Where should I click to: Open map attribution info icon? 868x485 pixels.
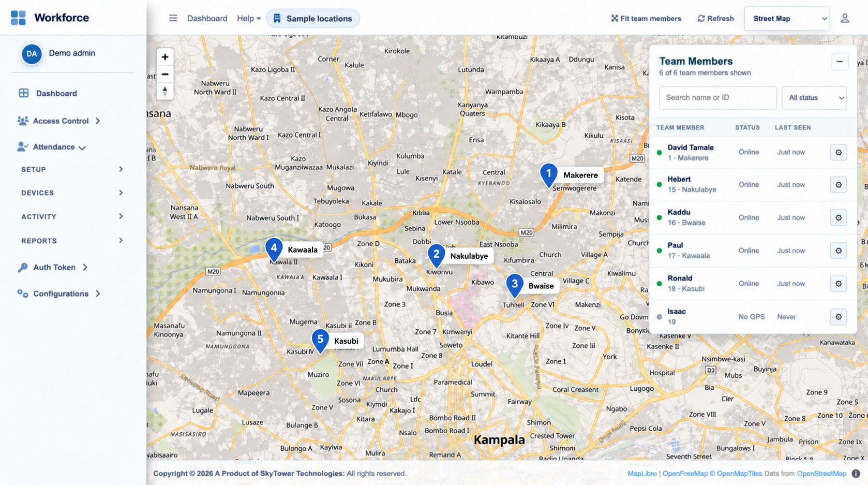(856, 474)
